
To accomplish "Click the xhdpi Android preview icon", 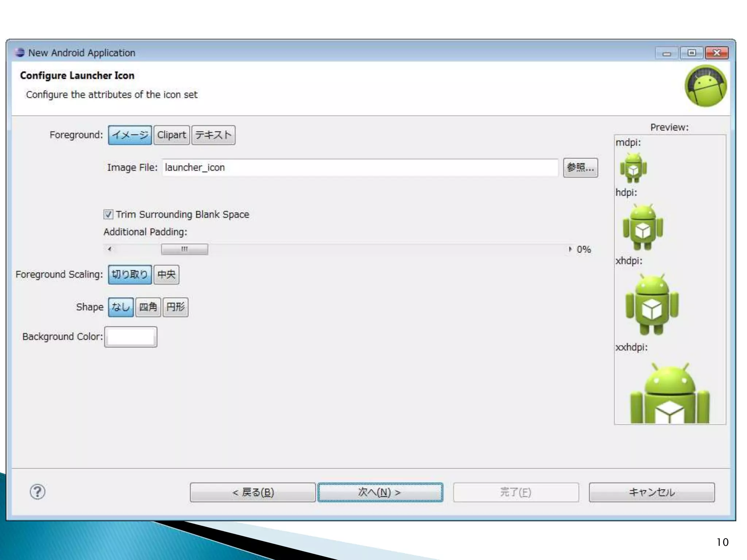I will [652, 305].
